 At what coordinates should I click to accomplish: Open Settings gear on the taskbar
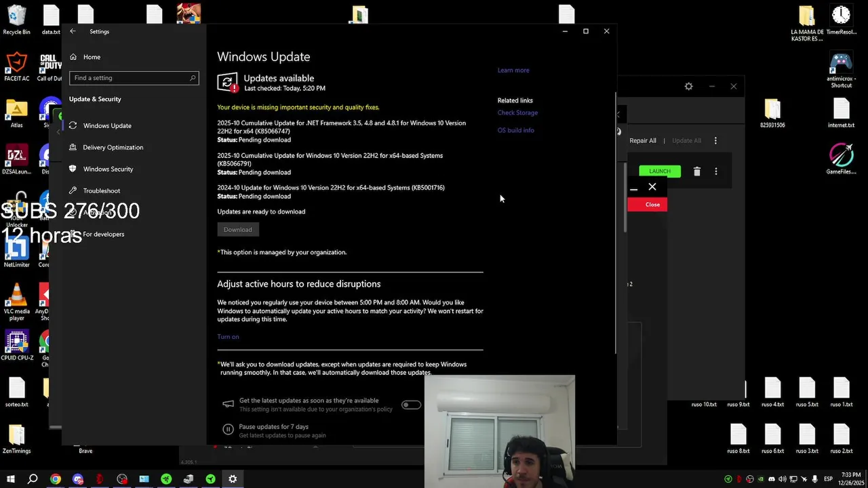click(233, 479)
